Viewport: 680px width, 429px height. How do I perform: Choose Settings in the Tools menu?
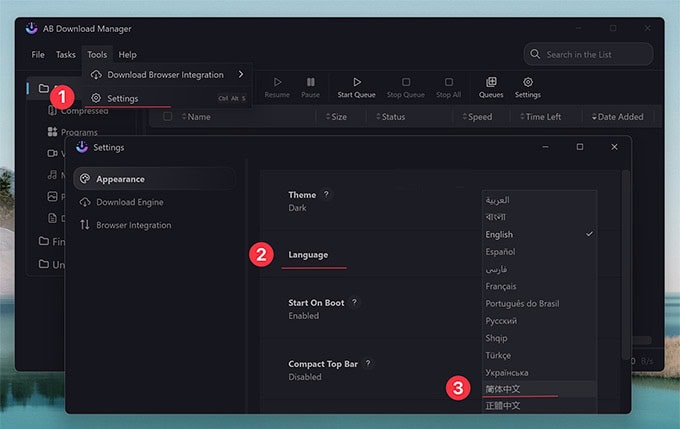tap(167, 98)
